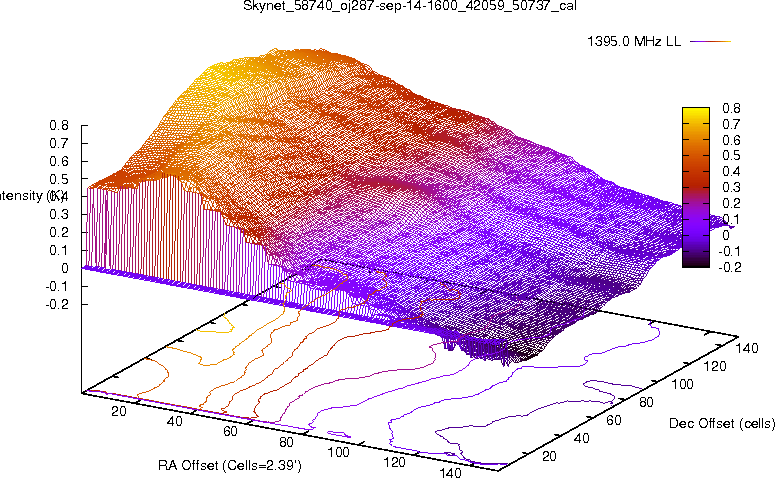Click the 0.3 tick on the intensity axis
The height and width of the screenshot is (478, 775).
click(59, 215)
